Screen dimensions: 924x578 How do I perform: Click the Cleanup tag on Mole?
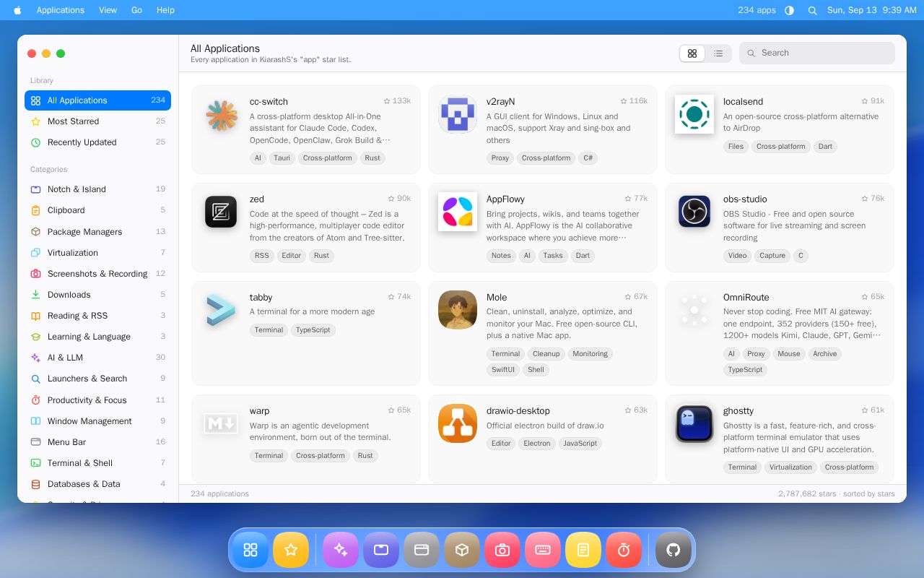click(546, 354)
